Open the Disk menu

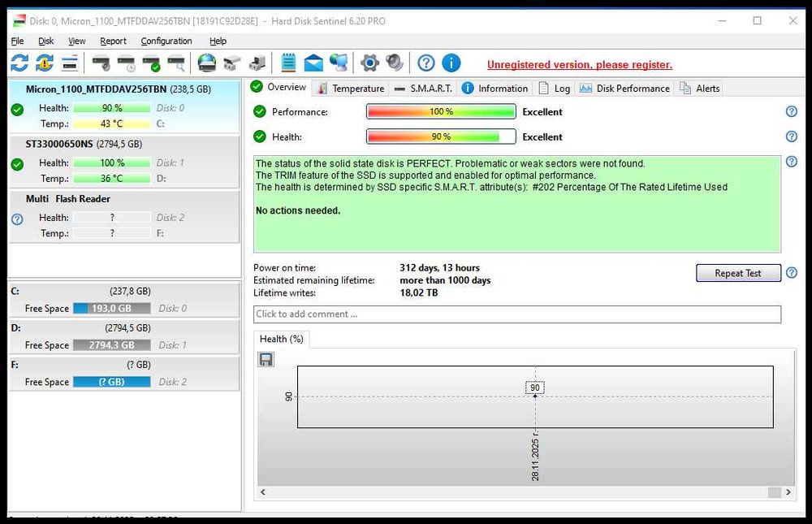46,41
